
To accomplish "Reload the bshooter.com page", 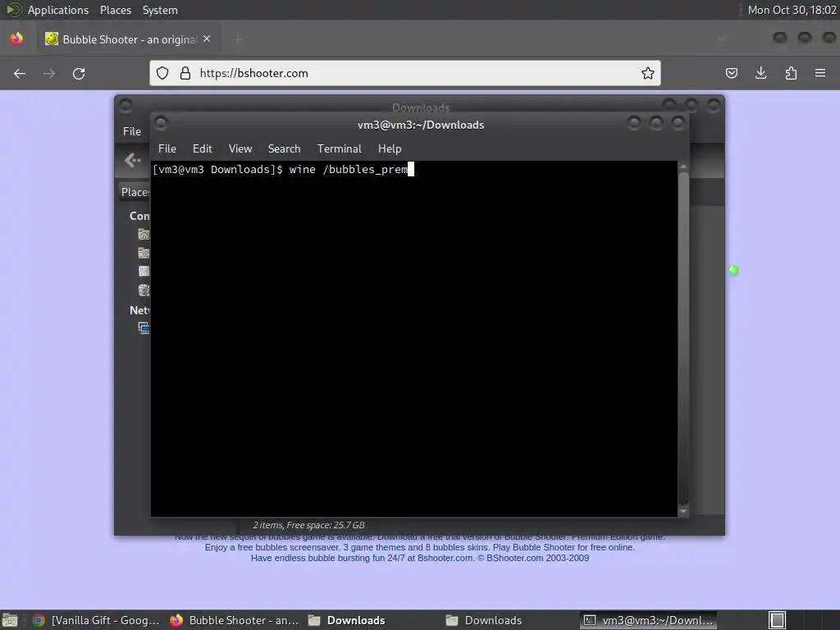I will pos(79,73).
